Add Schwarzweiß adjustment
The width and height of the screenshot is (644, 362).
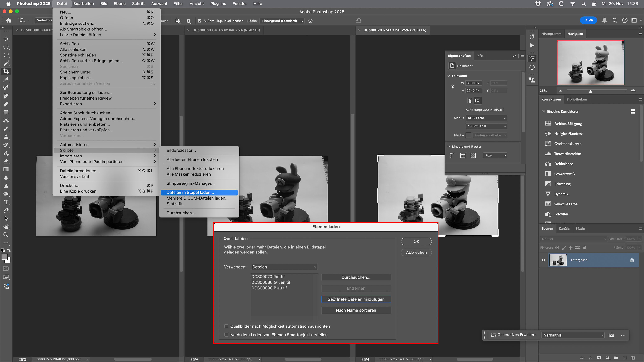pyautogui.click(x=564, y=174)
